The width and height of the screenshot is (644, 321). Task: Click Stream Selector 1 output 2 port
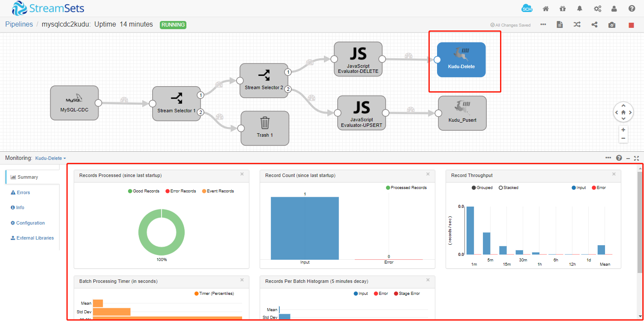(x=200, y=112)
